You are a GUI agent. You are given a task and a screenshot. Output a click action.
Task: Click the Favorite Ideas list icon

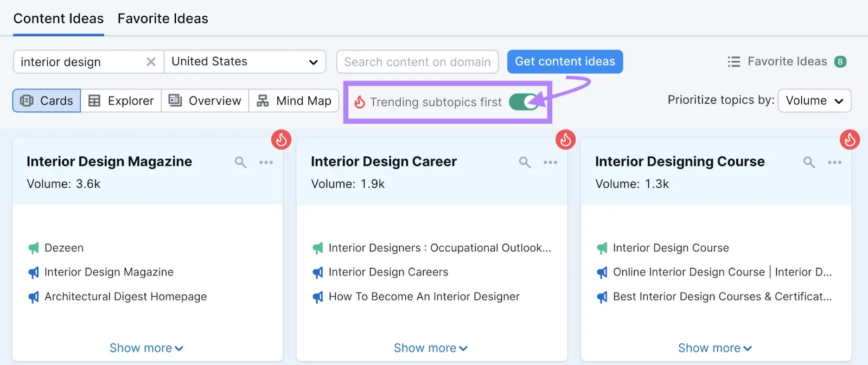[x=733, y=62]
